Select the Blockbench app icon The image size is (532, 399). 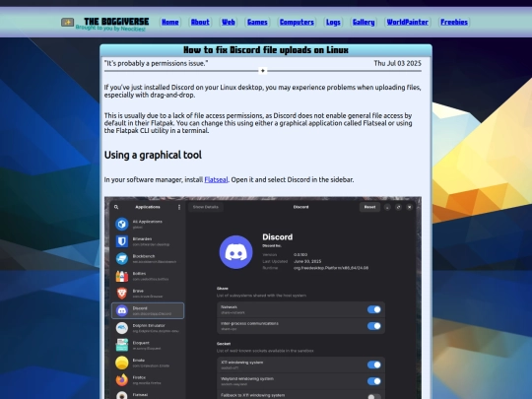(122, 258)
